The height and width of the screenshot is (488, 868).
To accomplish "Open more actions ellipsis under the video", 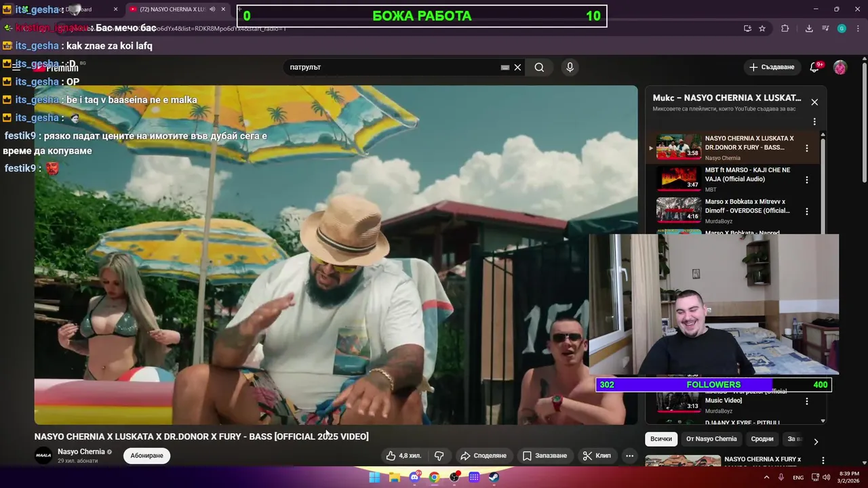I will [629, 455].
